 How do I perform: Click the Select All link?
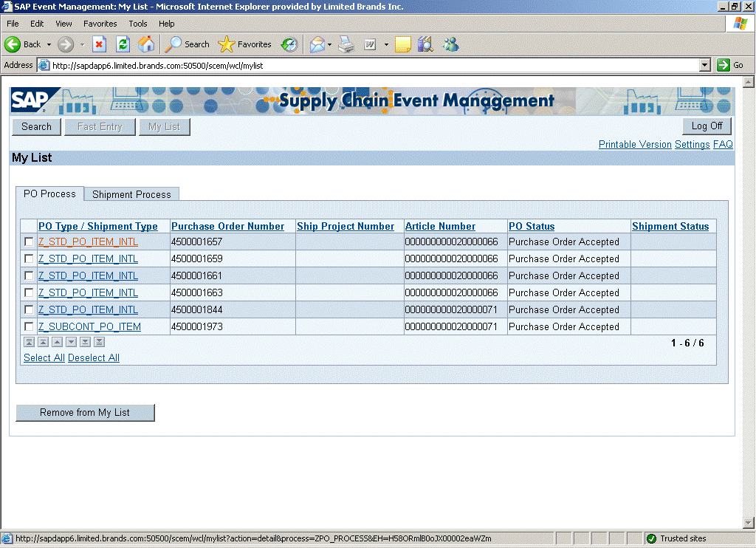tap(44, 358)
